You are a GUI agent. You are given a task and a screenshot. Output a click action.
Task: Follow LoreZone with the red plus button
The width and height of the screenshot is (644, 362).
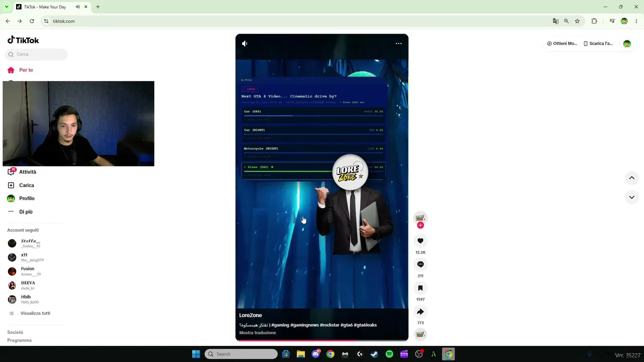(x=421, y=225)
